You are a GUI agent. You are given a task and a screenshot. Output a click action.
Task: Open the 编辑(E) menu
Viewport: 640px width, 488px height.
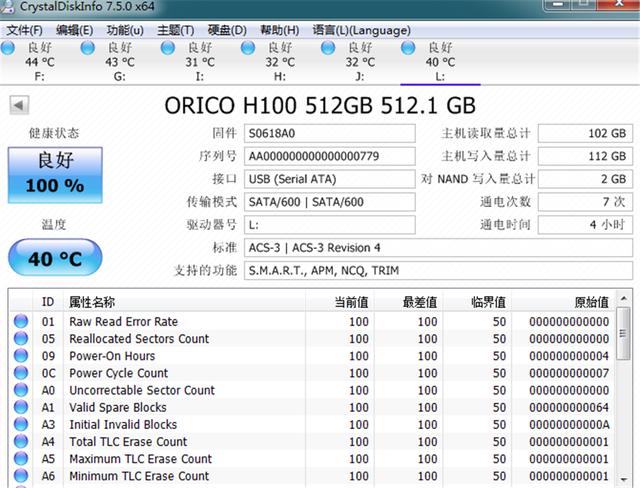tap(74, 30)
